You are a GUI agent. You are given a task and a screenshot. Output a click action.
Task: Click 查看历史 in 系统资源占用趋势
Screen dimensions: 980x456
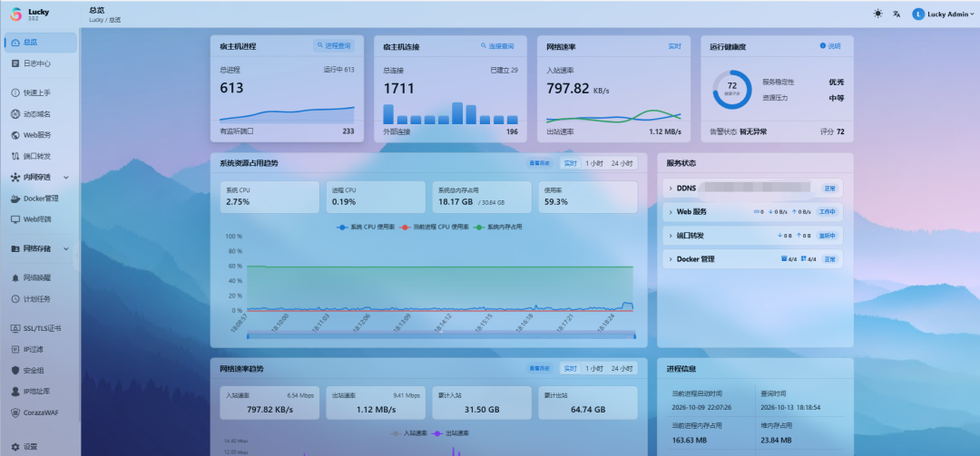[539, 163]
